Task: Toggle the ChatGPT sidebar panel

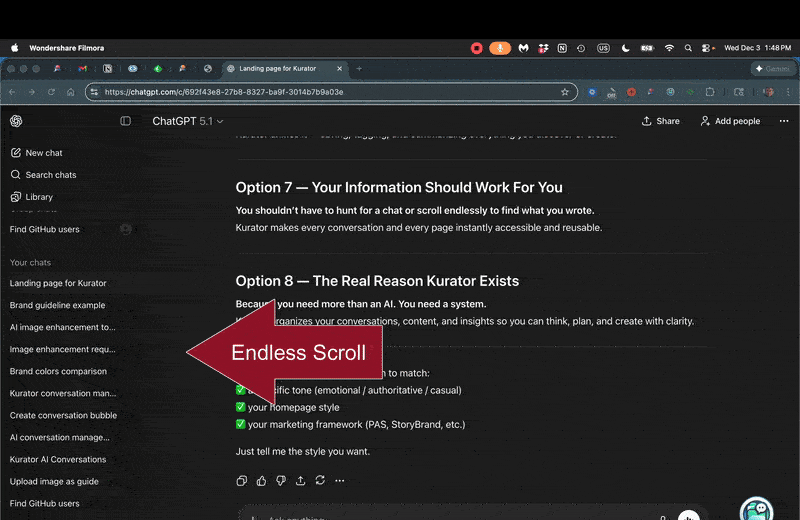Action: pyautogui.click(x=126, y=121)
